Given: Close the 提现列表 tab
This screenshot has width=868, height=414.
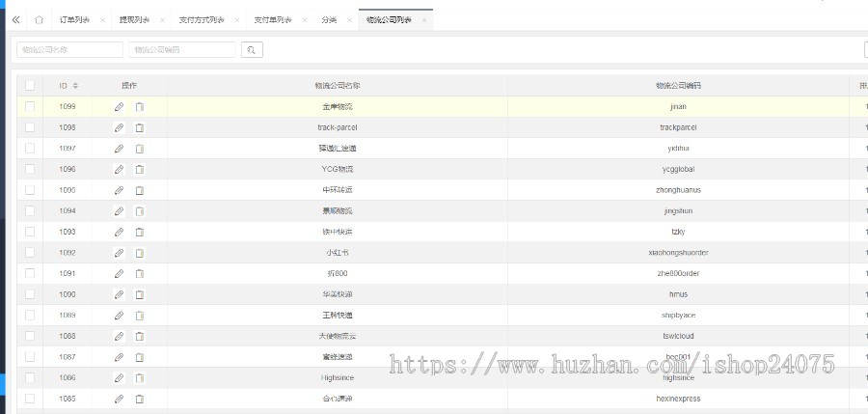Looking at the screenshot, I should 162,20.
